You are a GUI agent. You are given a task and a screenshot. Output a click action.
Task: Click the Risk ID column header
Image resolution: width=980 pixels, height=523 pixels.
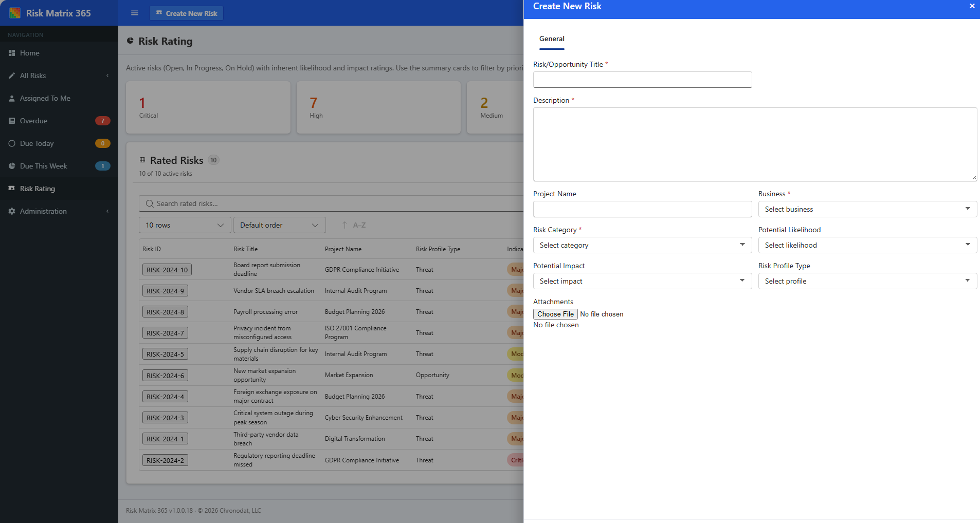152,249
